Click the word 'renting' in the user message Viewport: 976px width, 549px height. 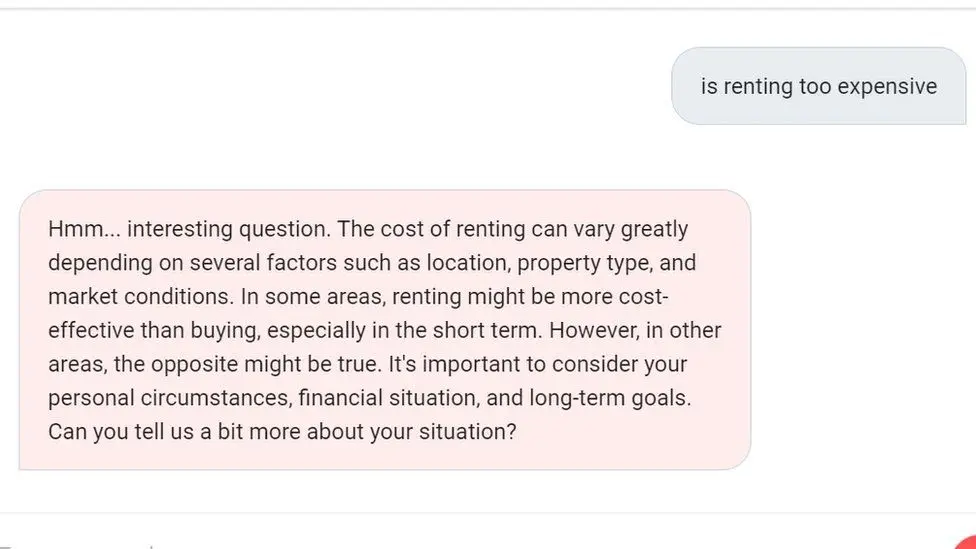coord(758,87)
